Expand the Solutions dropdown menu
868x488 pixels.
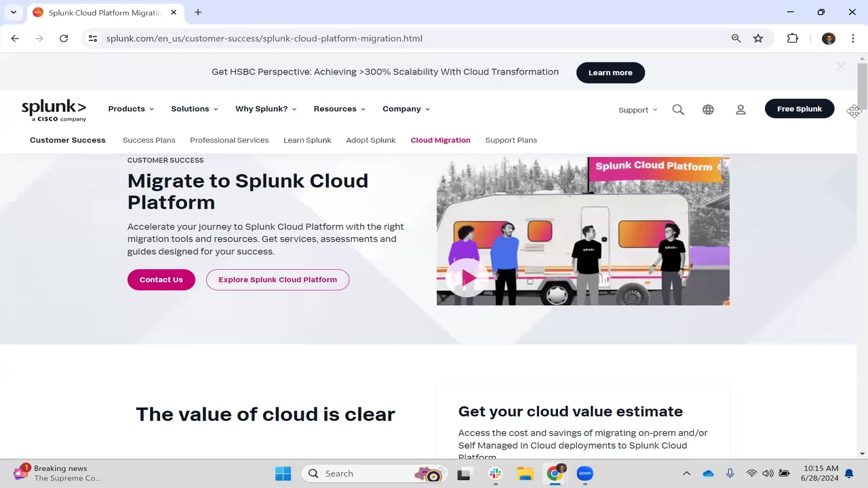click(194, 109)
